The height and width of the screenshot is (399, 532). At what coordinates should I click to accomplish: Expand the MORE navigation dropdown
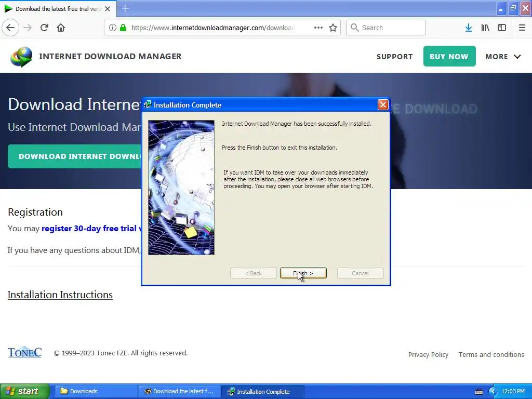(x=503, y=57)
